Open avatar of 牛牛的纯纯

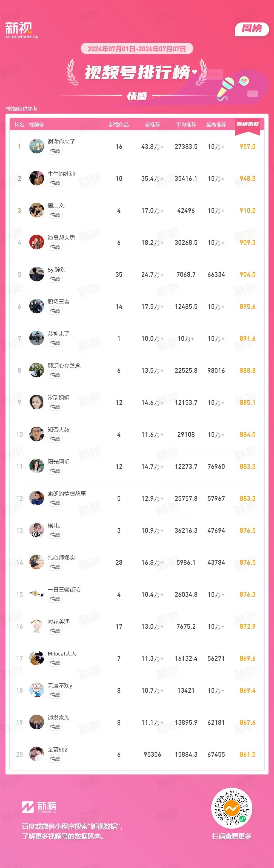tap(36, 178)
